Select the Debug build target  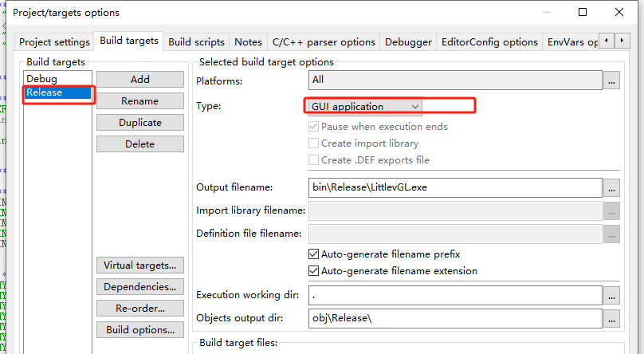[57, 78]
